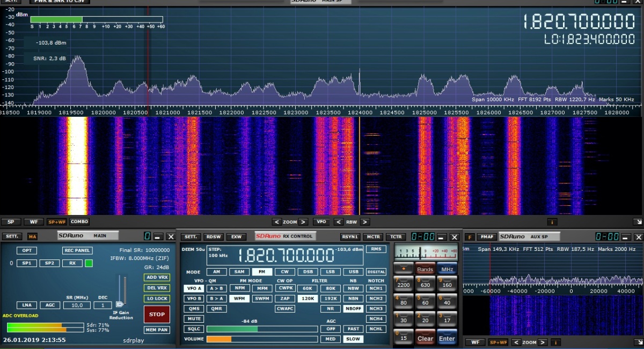Zoom out AUX SP with left arrow

pyautogui.click(x=516, y=342)
